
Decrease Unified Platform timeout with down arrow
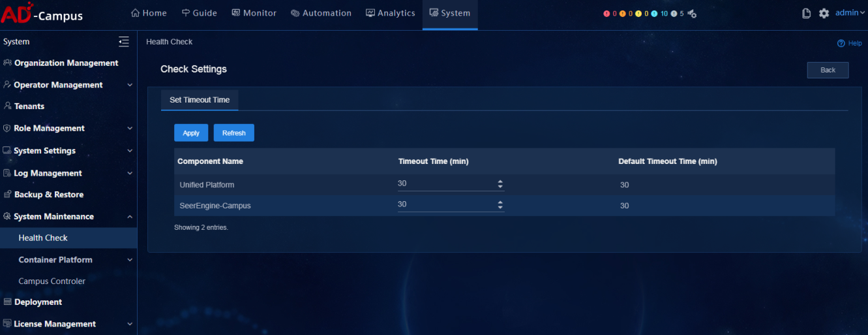(500, 187)
